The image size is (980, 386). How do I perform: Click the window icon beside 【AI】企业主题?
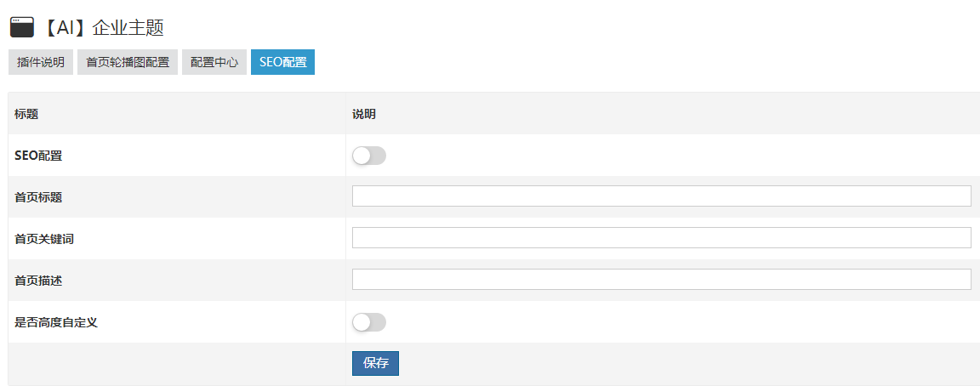pyautogui.click(x=21, y=27)
